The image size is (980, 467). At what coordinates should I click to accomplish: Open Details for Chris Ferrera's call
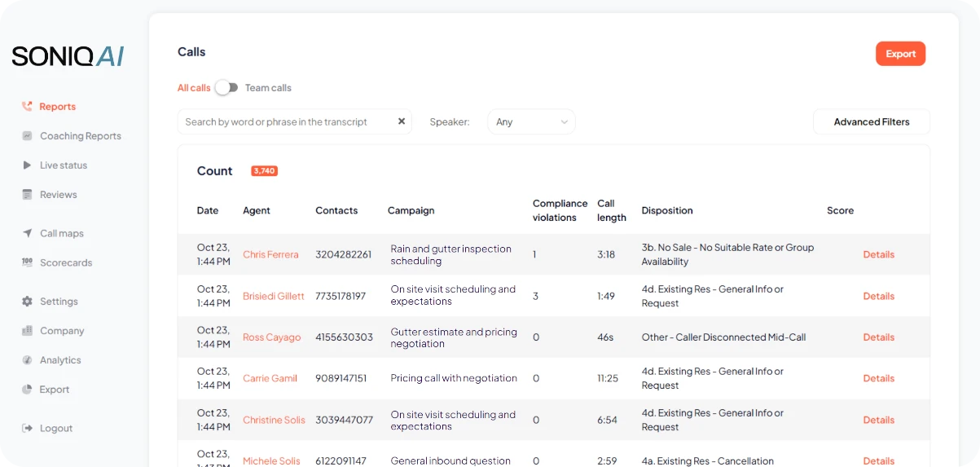click(878, 254)
